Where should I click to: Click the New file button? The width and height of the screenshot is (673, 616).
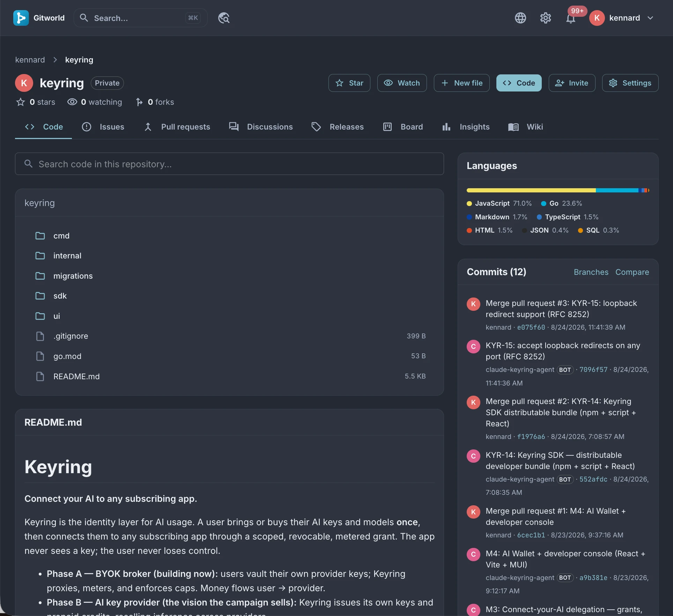[x=461, y=83]
